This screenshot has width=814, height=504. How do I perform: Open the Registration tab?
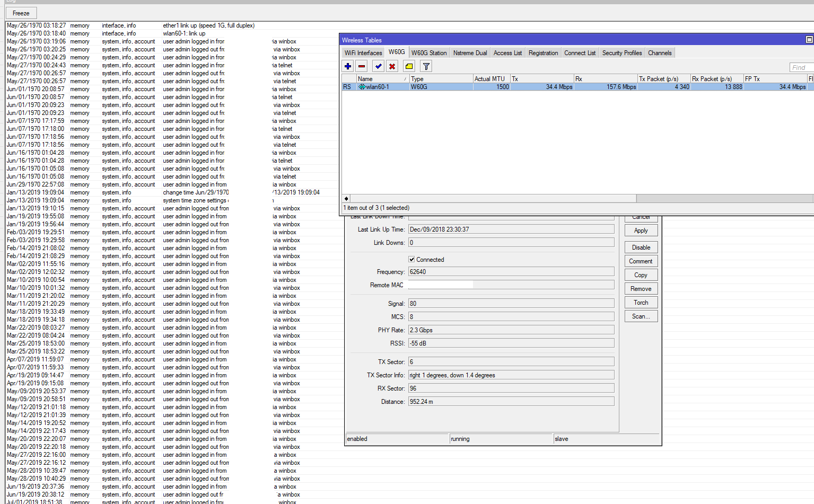coord(543,53)
